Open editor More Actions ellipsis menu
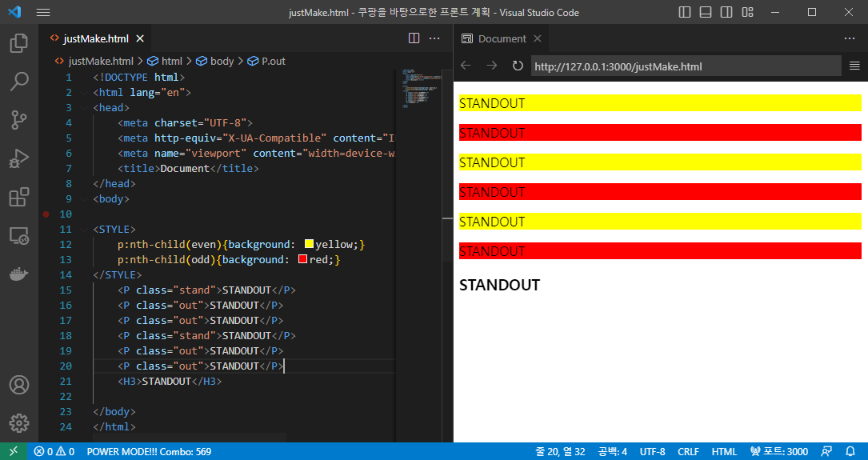868x460 pixels. point(434,38)
